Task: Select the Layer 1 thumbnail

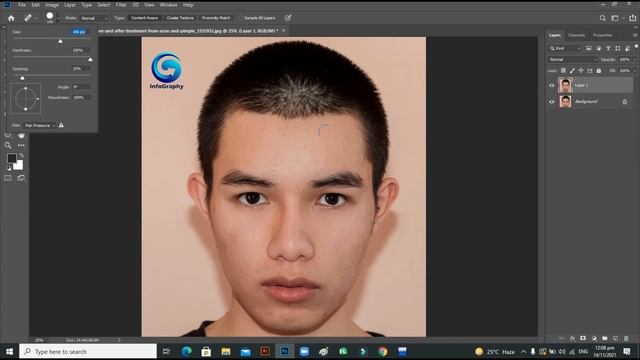Action: (565, 85)
